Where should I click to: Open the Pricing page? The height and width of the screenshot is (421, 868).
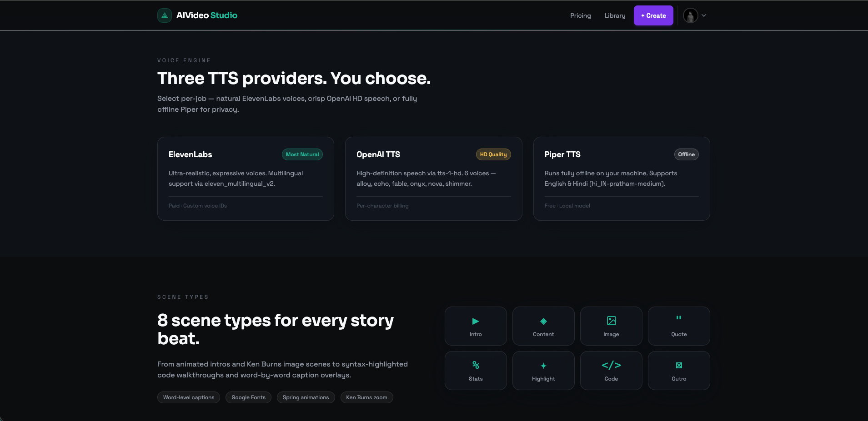click(x=581, y=15)
